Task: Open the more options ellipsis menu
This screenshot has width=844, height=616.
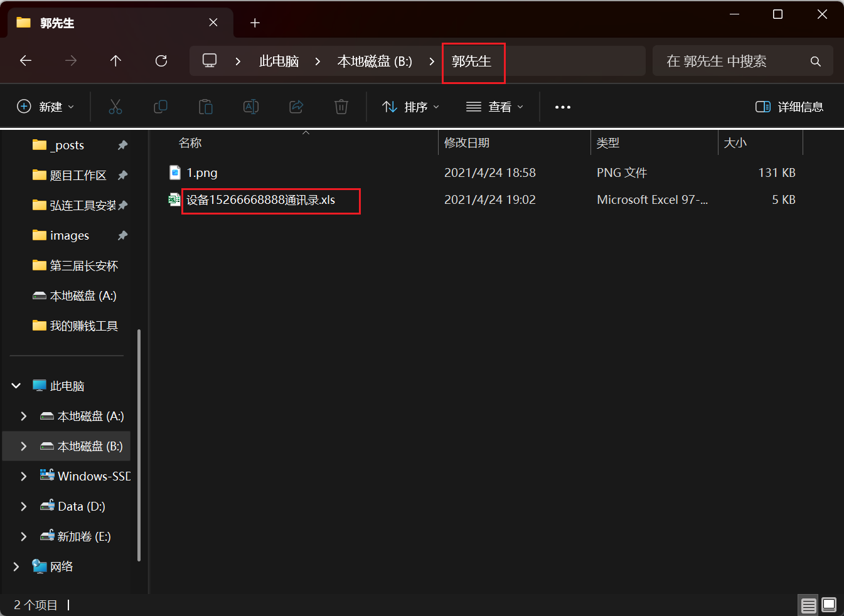Action: click(563, 107)
